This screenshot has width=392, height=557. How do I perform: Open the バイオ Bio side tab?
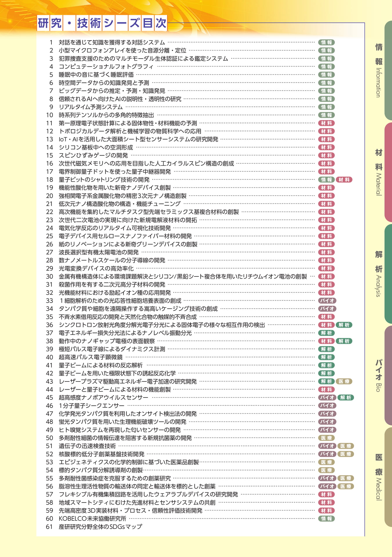(x=388, y=375)
